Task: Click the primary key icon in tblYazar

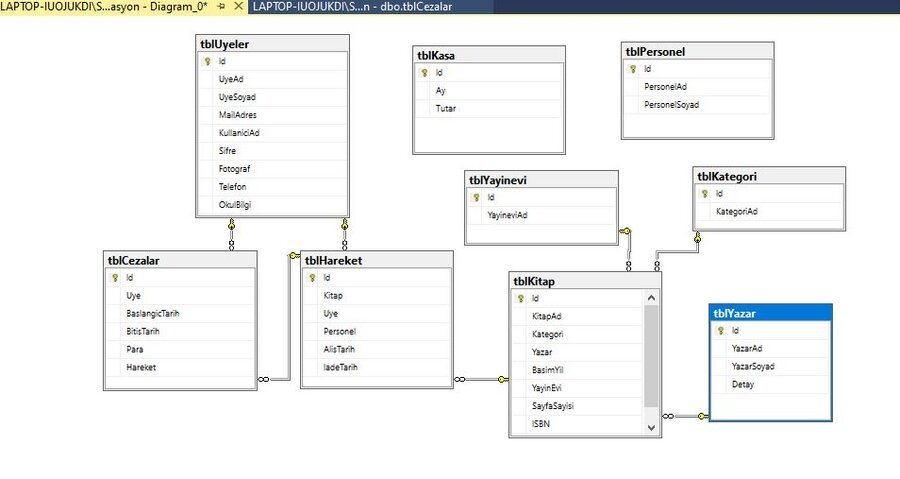Action: [721, 331]
